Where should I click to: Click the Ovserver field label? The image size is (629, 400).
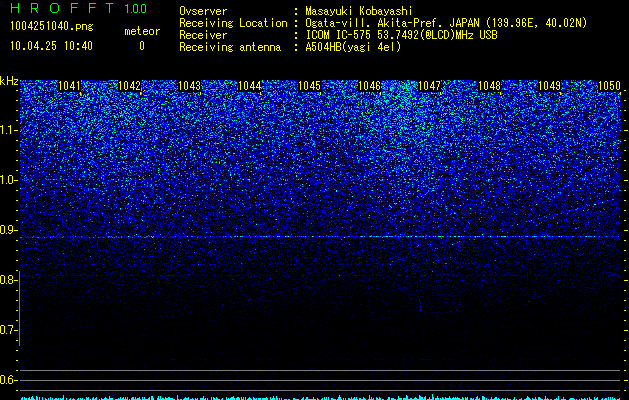pos(203,11)
